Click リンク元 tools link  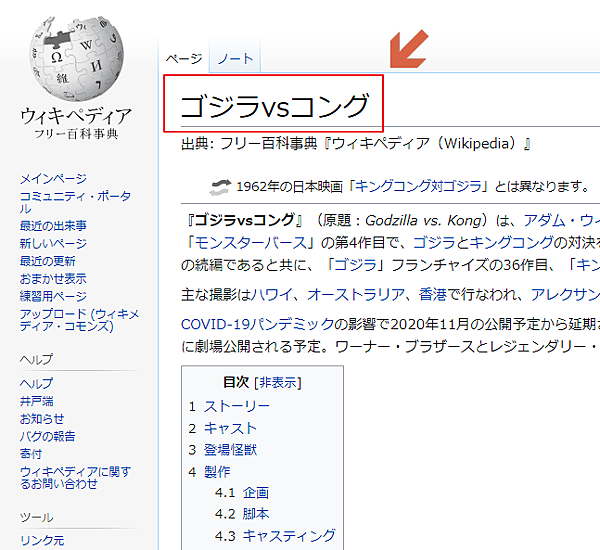42,540
